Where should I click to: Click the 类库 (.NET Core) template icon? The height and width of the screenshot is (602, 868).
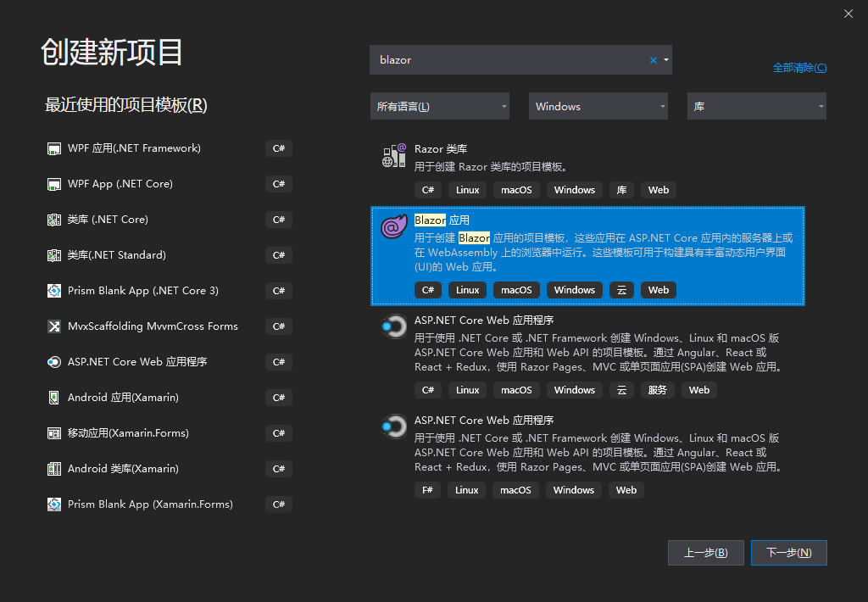tap(53, 220)
